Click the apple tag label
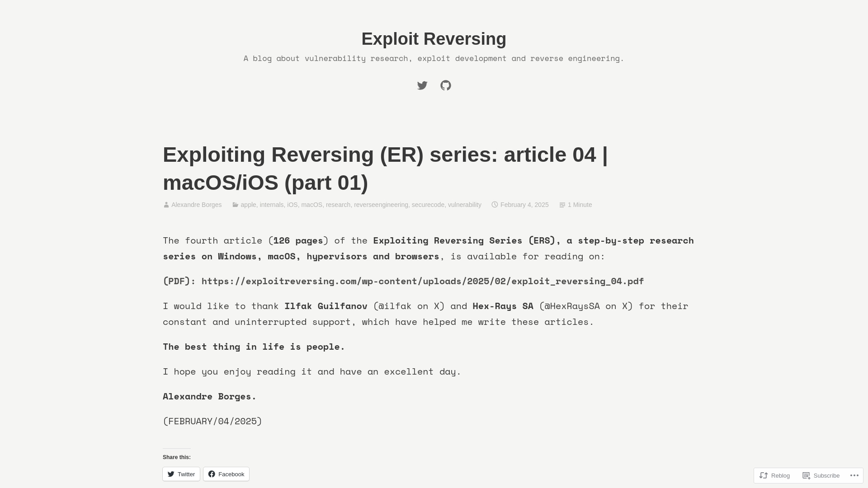 pos(248,205)
